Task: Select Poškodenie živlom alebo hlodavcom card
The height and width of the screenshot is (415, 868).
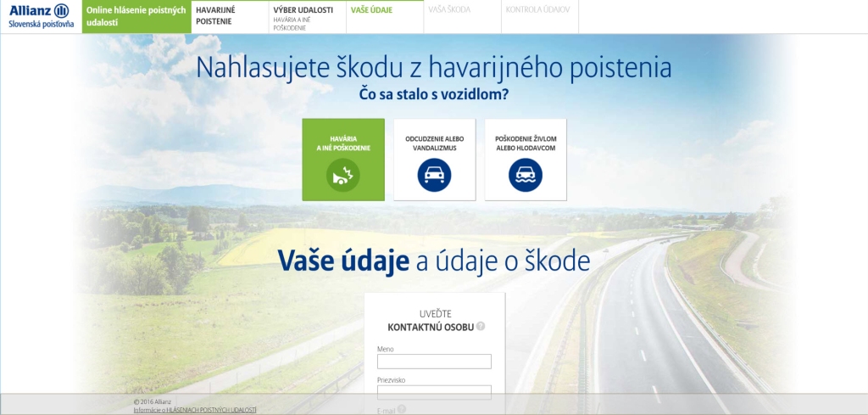Action: tap(526, 160)
